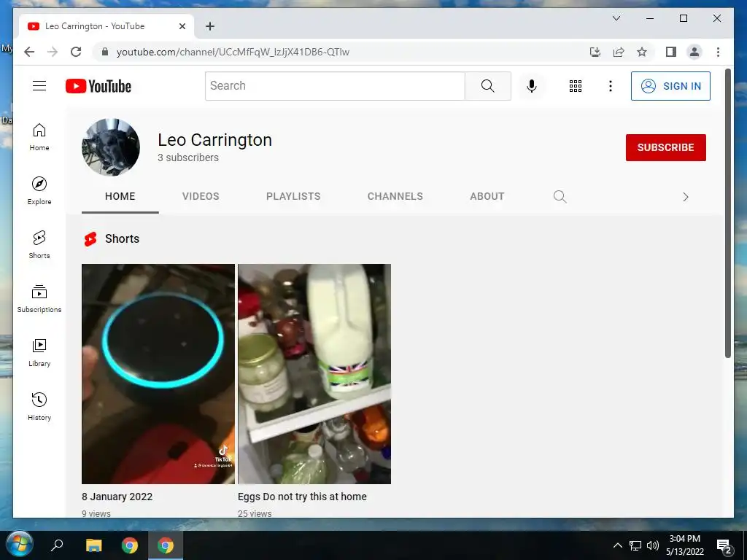747x560 pixels.
Task: Click the Shorts section heading
Action: tap(122, 238)
